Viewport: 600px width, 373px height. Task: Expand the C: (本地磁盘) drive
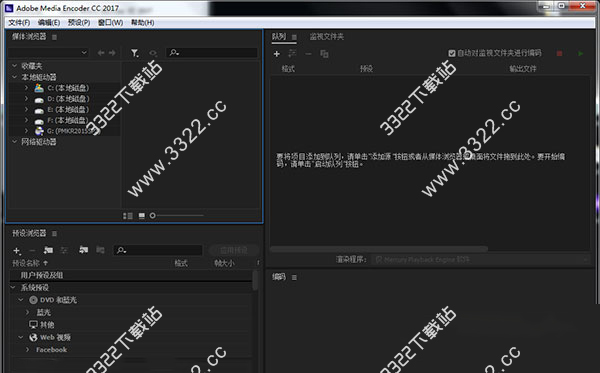[26, 88]
